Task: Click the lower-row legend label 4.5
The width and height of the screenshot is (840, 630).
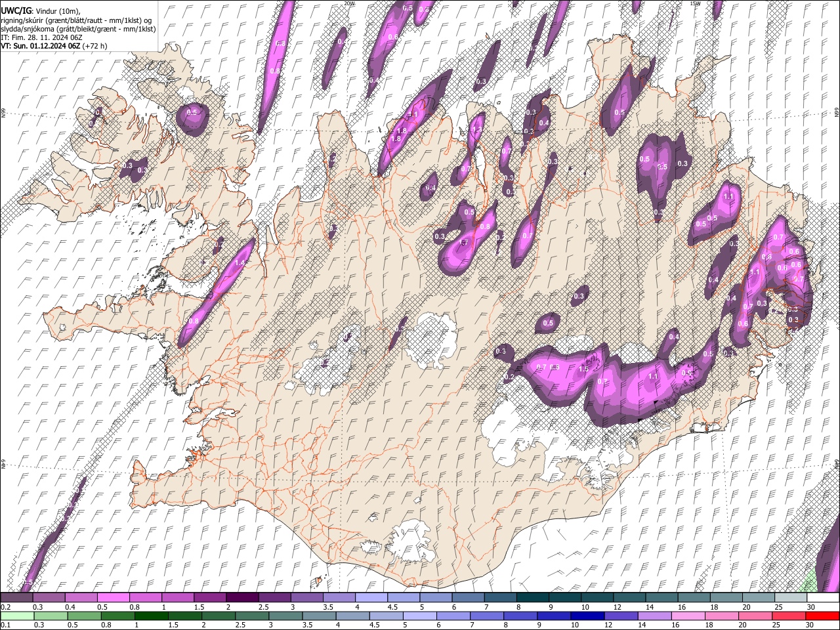Action: 374,625
